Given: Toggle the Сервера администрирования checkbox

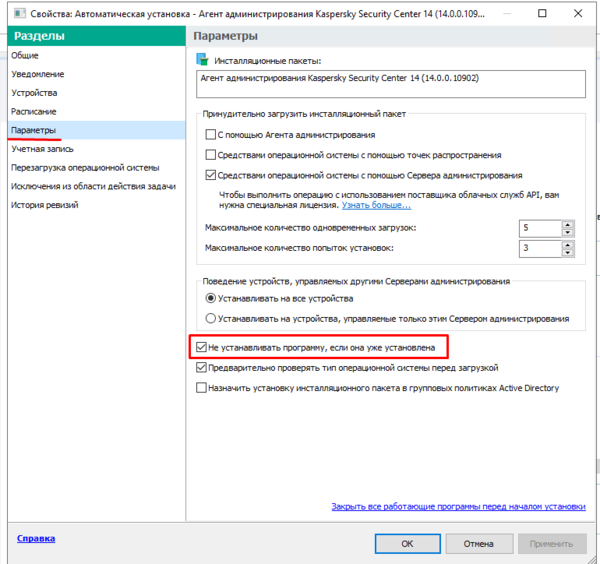Looking at the screenshot, I should point(210,175).
